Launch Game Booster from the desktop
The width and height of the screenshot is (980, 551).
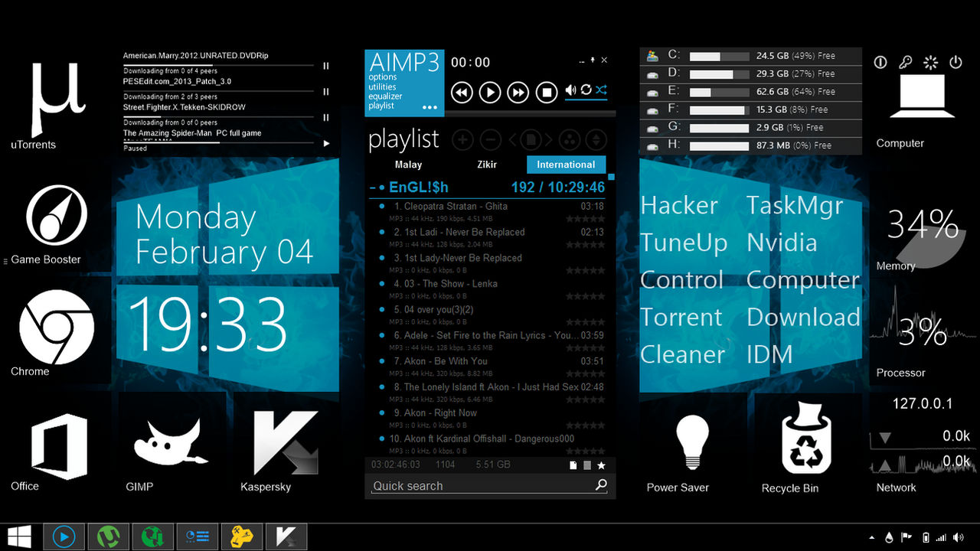coord(57,215)
